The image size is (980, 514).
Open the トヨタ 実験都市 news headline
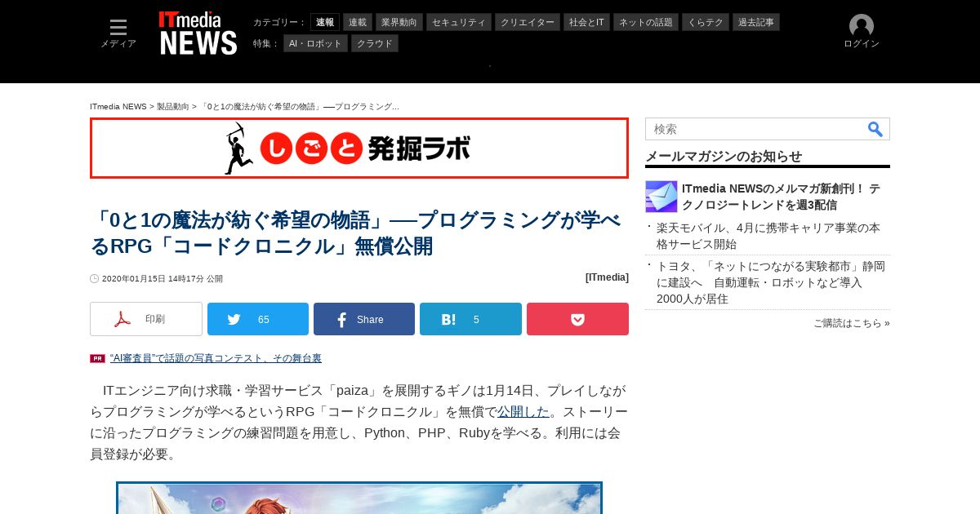point(771,282)
